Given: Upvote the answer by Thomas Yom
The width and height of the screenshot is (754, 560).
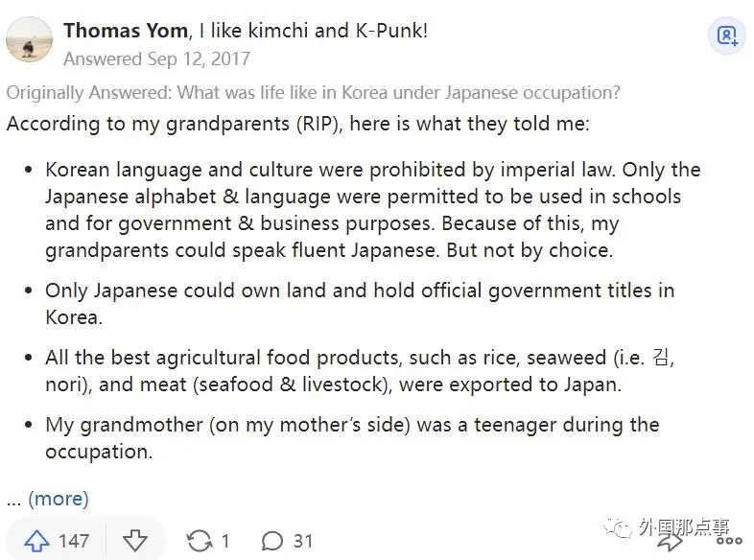Looking at the screenshot, I should pos(36,541).
